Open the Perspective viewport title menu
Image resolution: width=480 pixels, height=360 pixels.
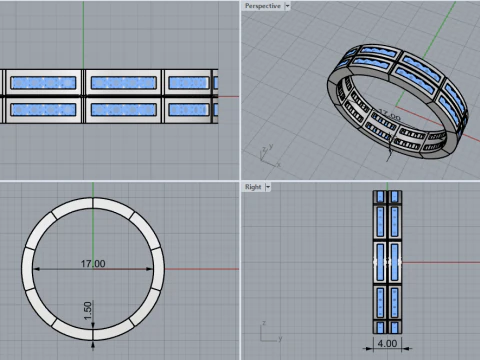pyautogui.click(x=263, y=6)
